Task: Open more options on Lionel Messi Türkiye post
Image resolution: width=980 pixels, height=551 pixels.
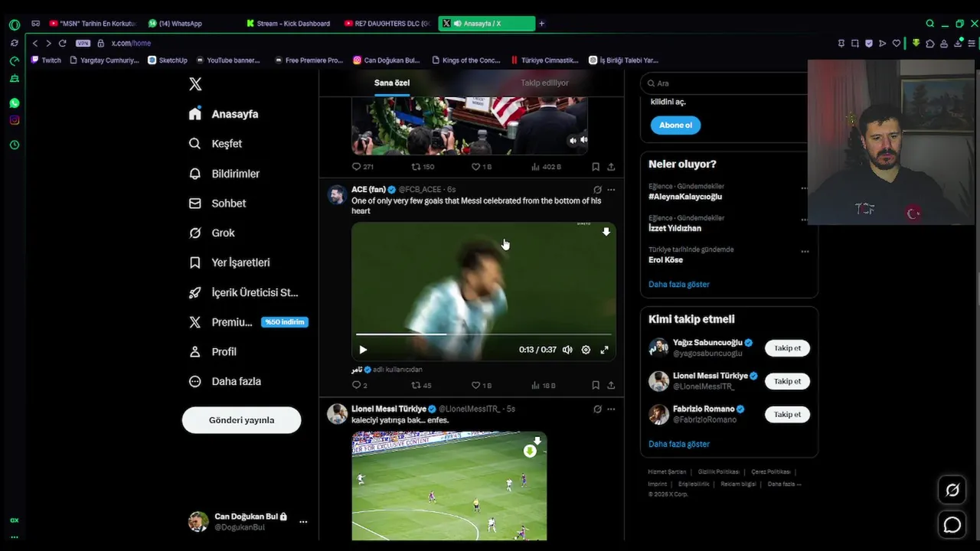Action: tap(611, 409)
